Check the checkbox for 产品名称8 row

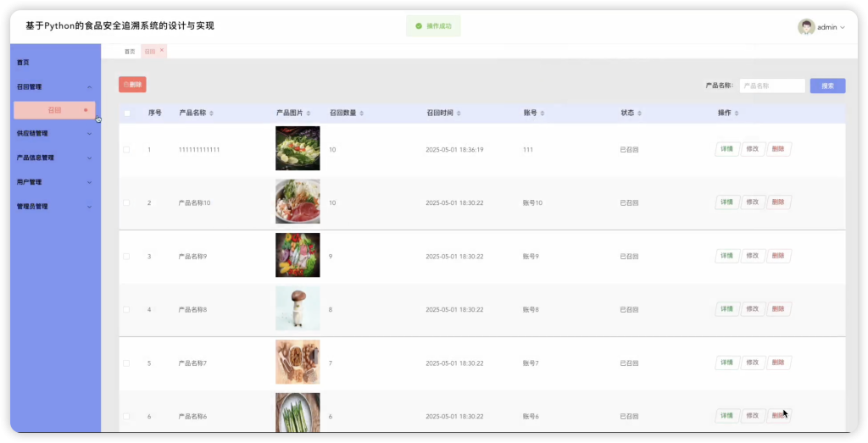point(126,310)
